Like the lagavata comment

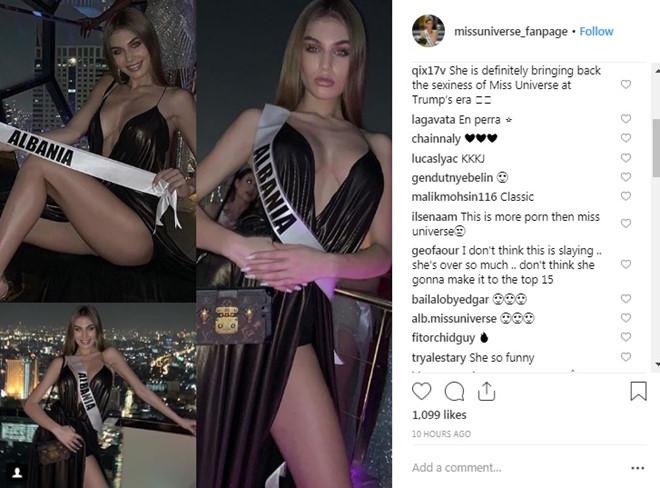point(626,119)
